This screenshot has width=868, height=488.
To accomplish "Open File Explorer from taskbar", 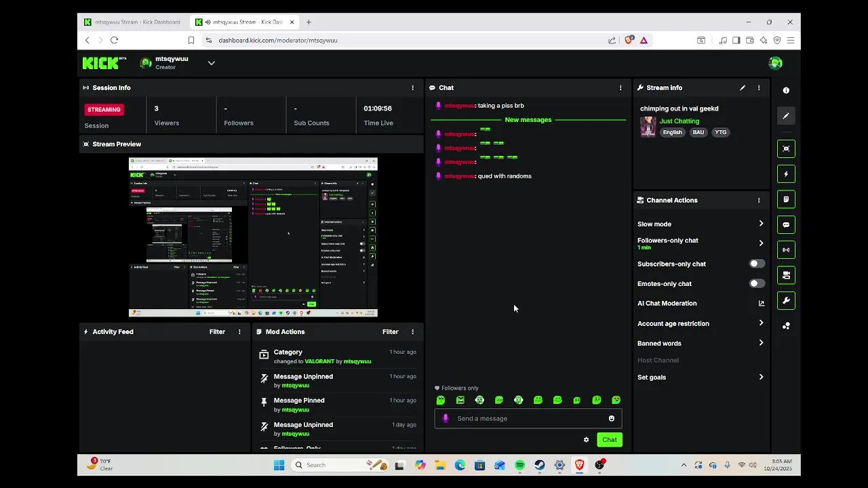I will click(440, 465).
